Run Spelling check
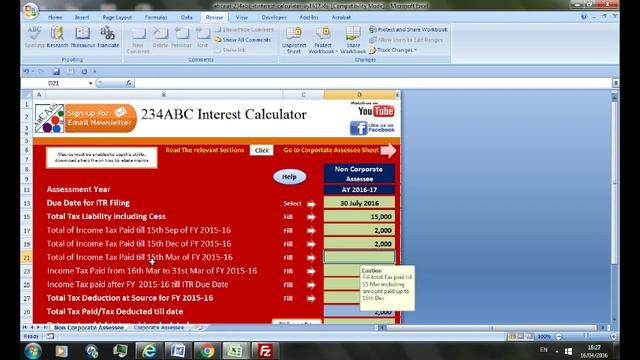This screenshot has width=640, height=360. point(34,37)
